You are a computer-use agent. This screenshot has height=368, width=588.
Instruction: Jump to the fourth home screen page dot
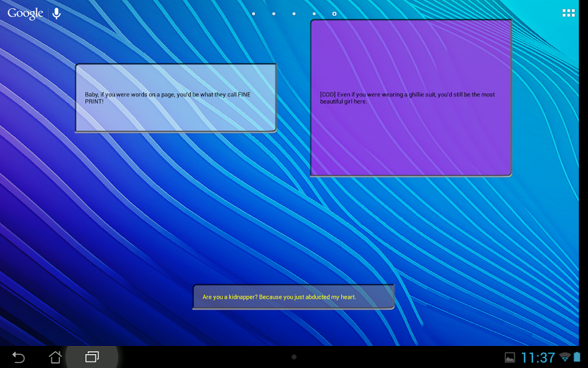(x=315, y=14)
